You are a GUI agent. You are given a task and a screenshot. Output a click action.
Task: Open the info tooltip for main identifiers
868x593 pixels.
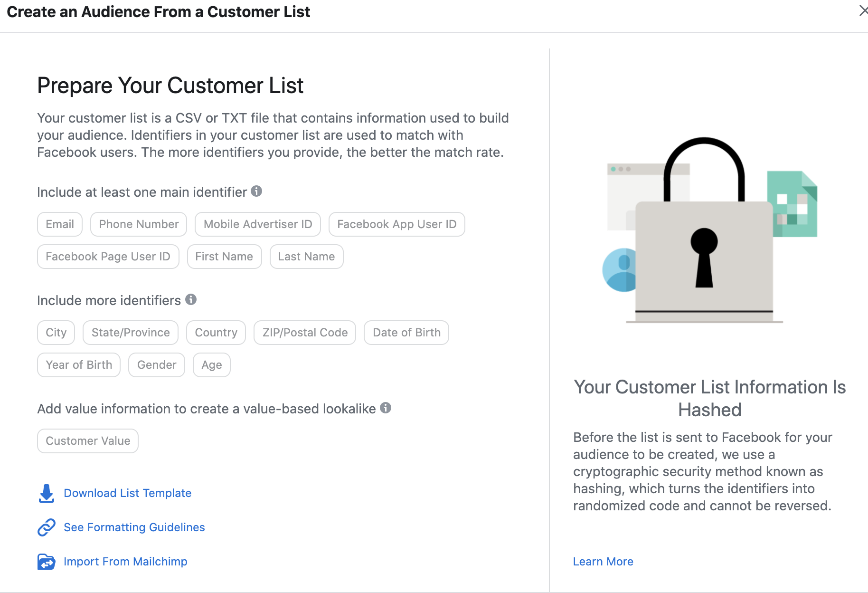[256, 191]
